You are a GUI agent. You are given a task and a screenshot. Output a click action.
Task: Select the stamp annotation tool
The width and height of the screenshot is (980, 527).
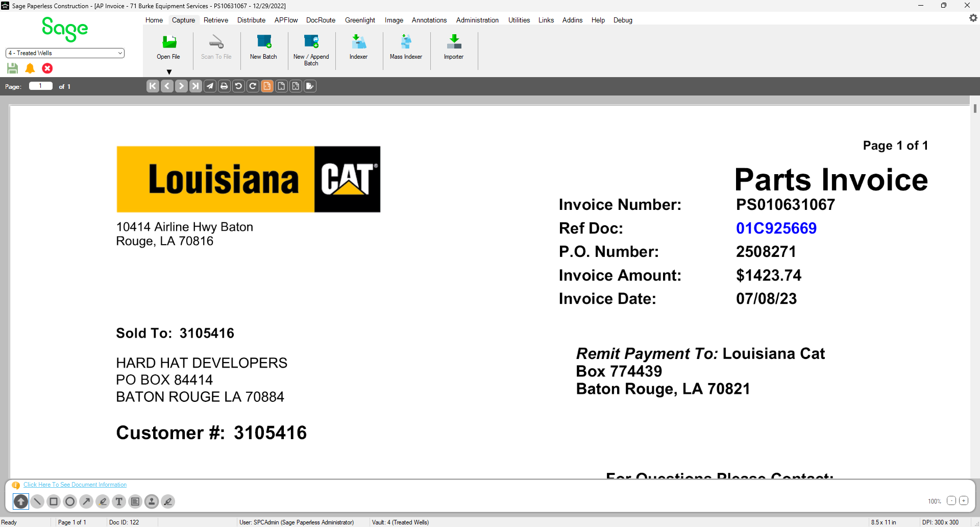click(152, 501)
